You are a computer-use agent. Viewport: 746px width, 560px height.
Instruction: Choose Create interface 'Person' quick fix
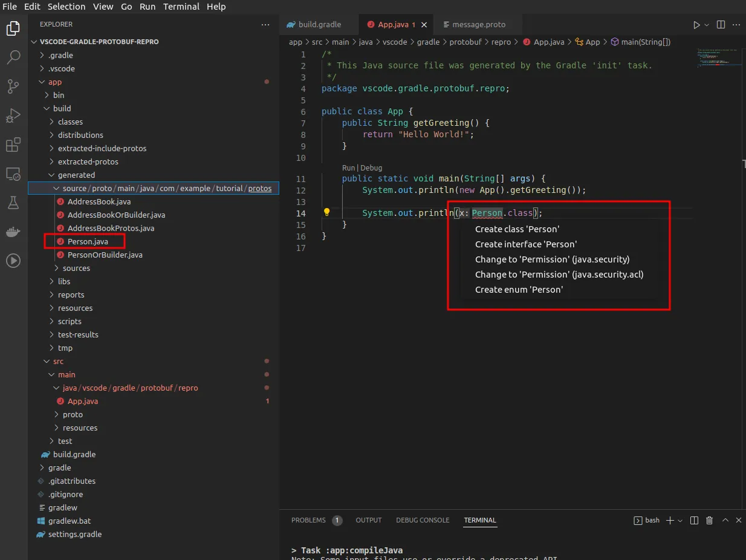pos(526,244)
